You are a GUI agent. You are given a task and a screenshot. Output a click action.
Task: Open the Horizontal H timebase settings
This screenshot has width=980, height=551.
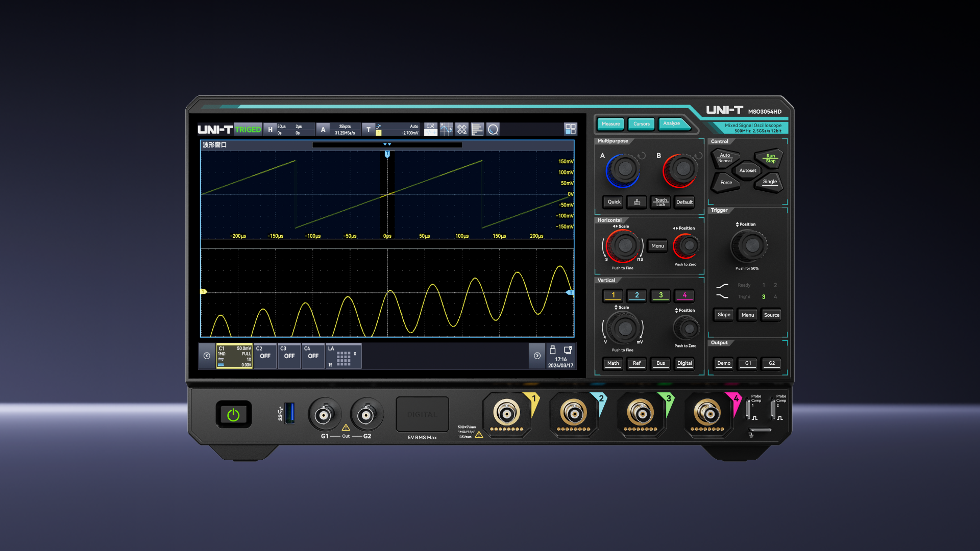(x=271, y=130)
